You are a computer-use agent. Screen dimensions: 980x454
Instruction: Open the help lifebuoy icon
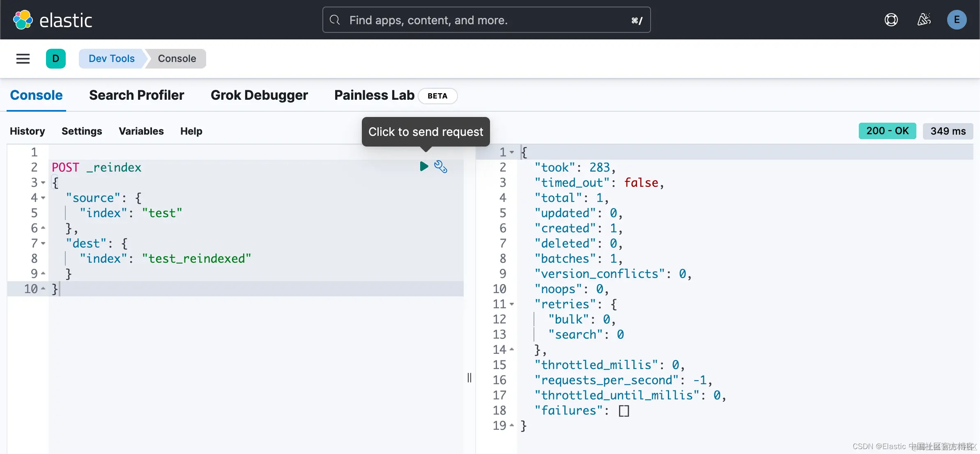(891, 20)
